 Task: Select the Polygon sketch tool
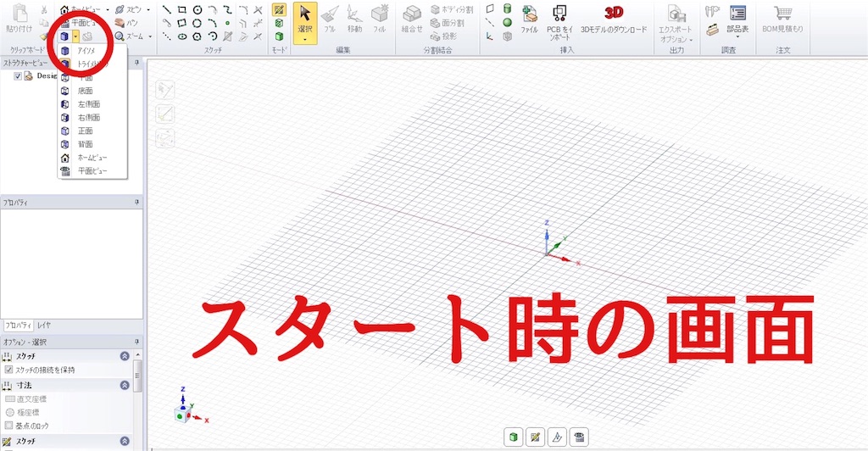(x=197, y=36)
